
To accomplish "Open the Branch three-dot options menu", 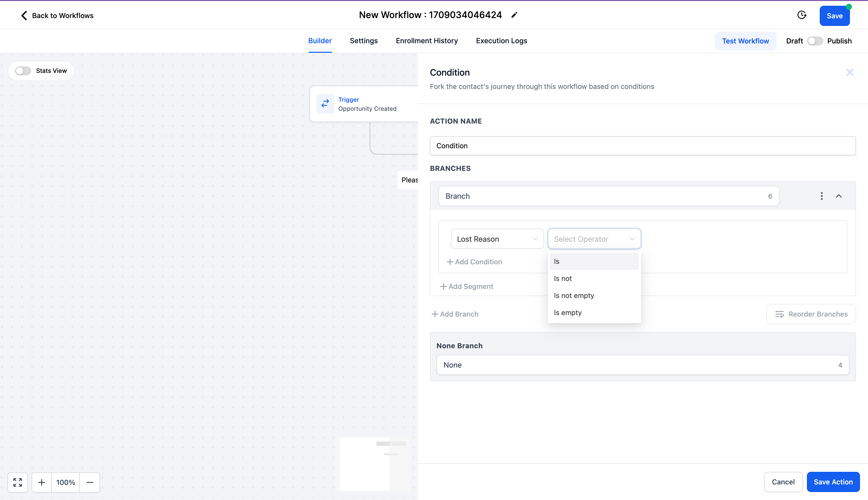I will click(821, 196).
